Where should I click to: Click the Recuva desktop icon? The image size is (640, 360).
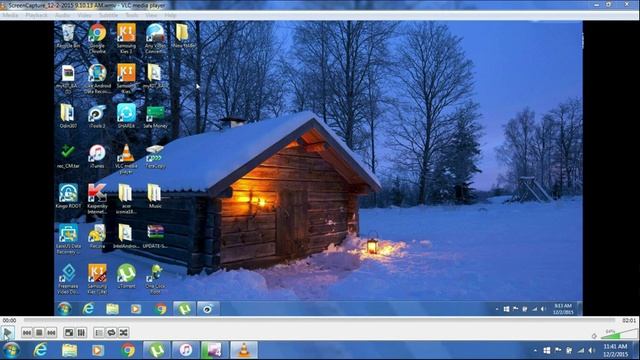pyautogui.click(x=97, y=236)
